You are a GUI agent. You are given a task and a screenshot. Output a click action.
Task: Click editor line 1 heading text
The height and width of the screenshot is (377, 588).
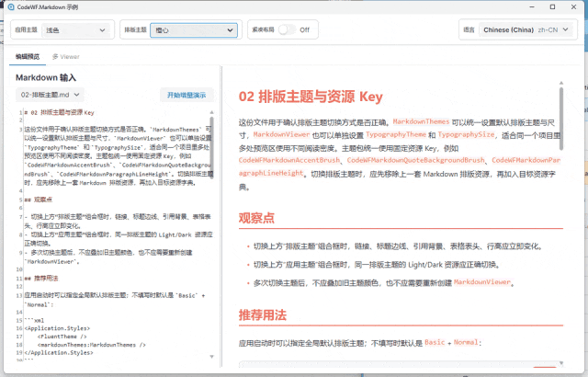(x=59, y=112)
